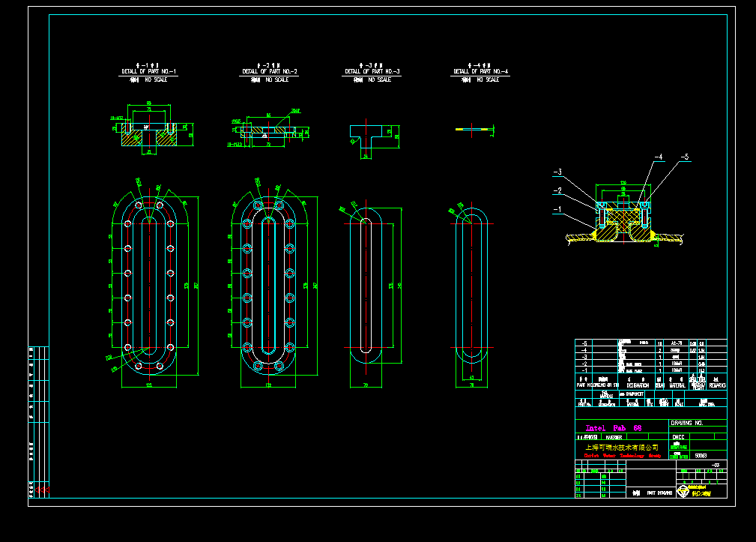This screenshot has width=756, height=542.
Task: Select the "DETAIL OF PART NO.-2" heading
Action: 270,72
